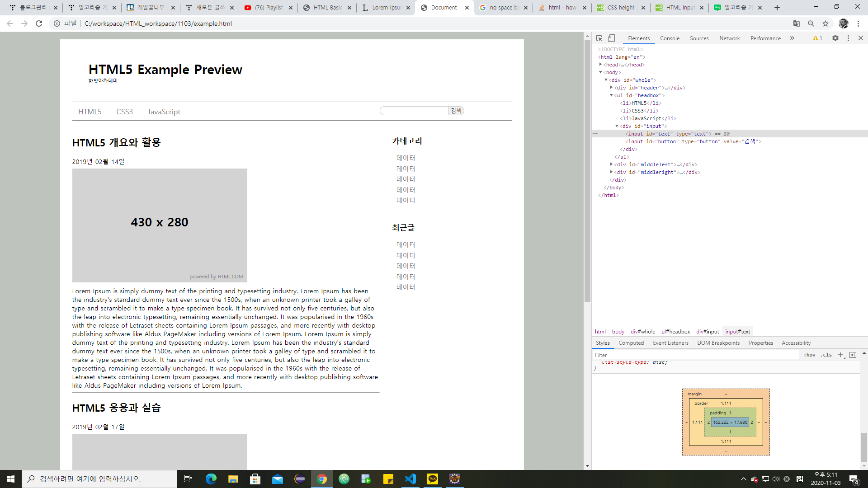Screen dimensions: 868x488
Task: Expand the div#middleleft node
Action: coord(611,164)
